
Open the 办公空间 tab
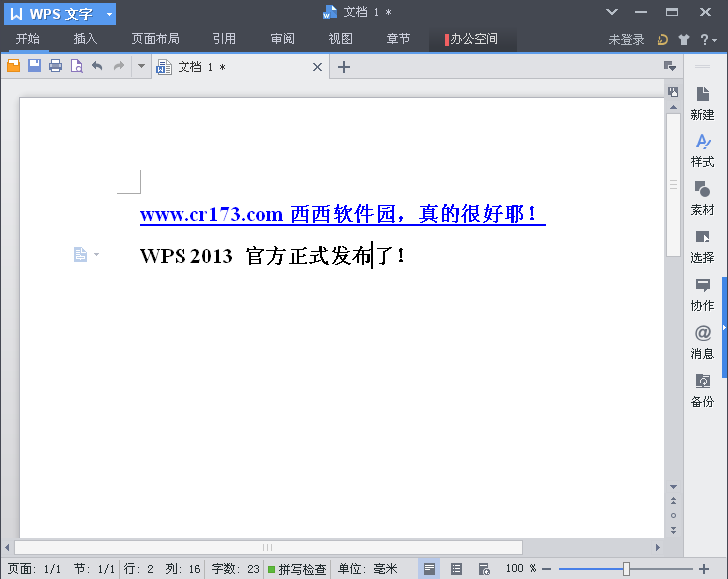(x=472, y=39)
